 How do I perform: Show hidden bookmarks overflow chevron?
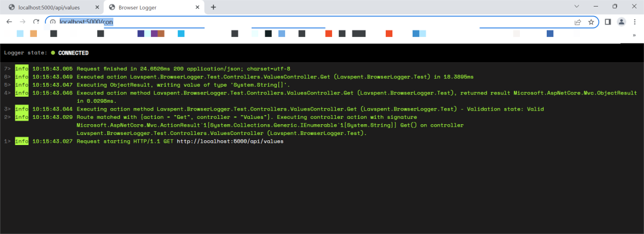click(634, 35)
